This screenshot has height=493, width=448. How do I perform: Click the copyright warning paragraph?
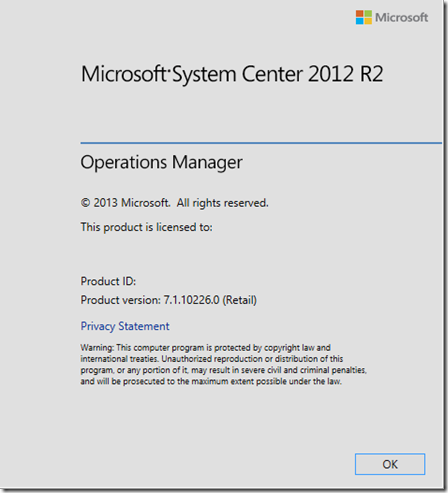(223, 364)
